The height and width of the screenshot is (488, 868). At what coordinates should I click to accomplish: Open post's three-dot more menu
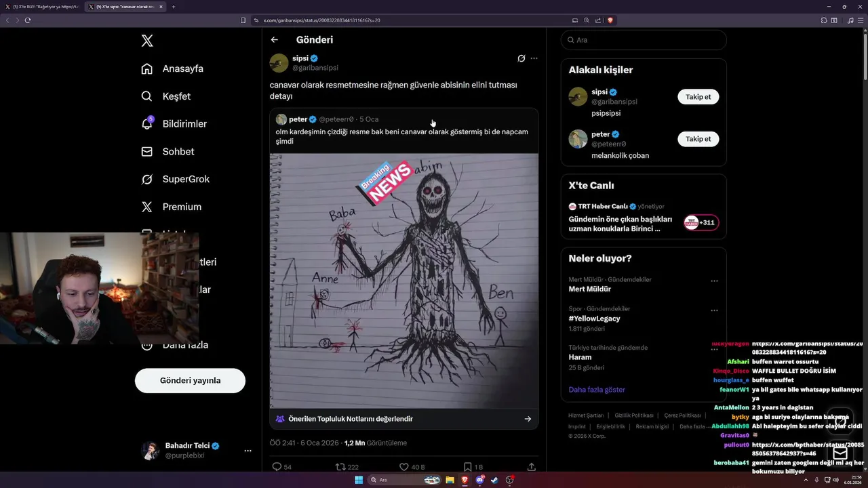(534, 58)
